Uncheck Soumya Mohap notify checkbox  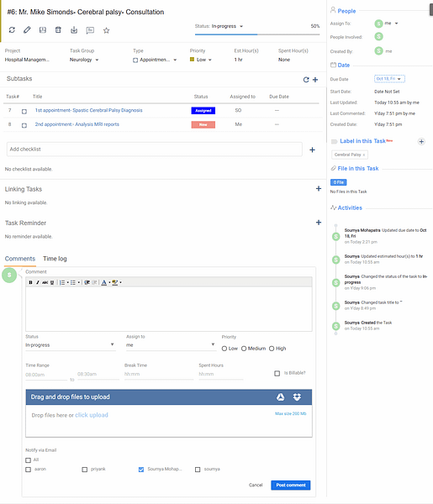coord(141,470)
